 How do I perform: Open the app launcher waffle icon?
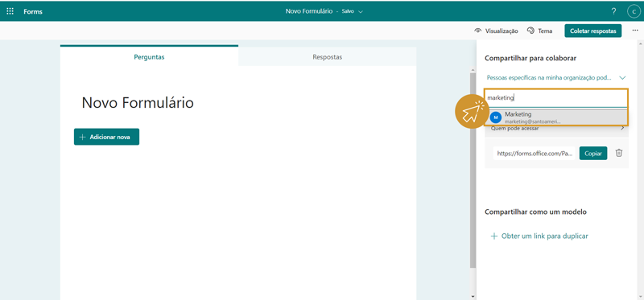point(10,11)
